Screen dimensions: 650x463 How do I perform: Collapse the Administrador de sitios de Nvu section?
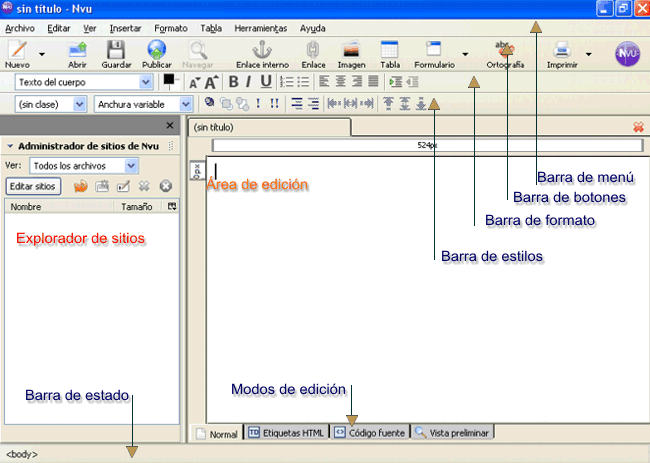[10, 146]
